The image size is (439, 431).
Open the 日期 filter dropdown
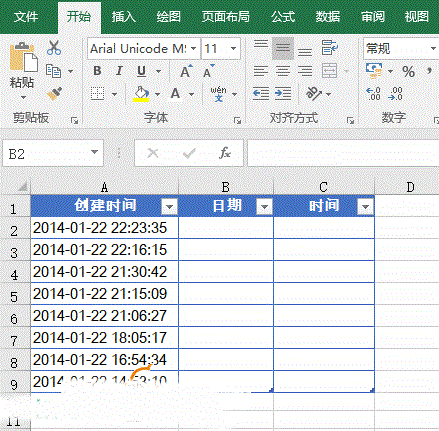264,207
